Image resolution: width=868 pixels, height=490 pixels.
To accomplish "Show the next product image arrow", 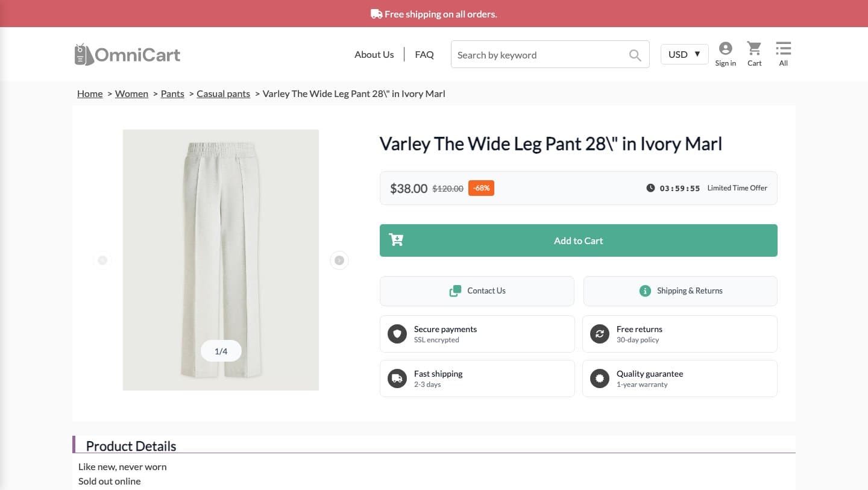I will 339,260.
